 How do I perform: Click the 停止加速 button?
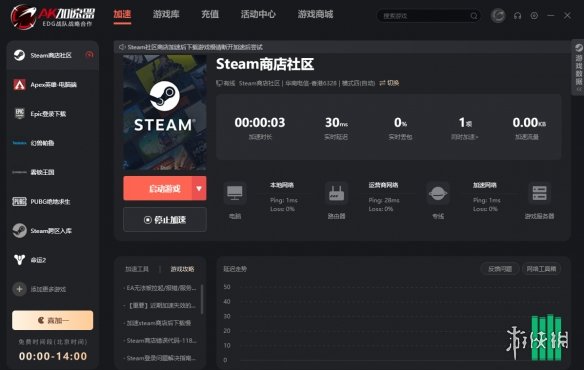pos(165,220)
